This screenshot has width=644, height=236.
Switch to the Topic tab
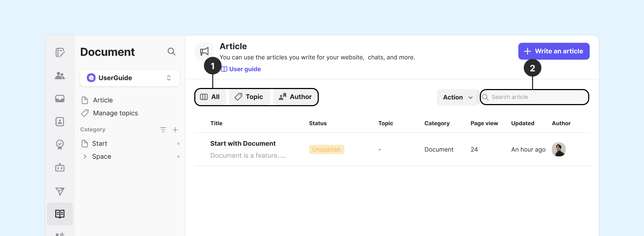tap(249, 97)
